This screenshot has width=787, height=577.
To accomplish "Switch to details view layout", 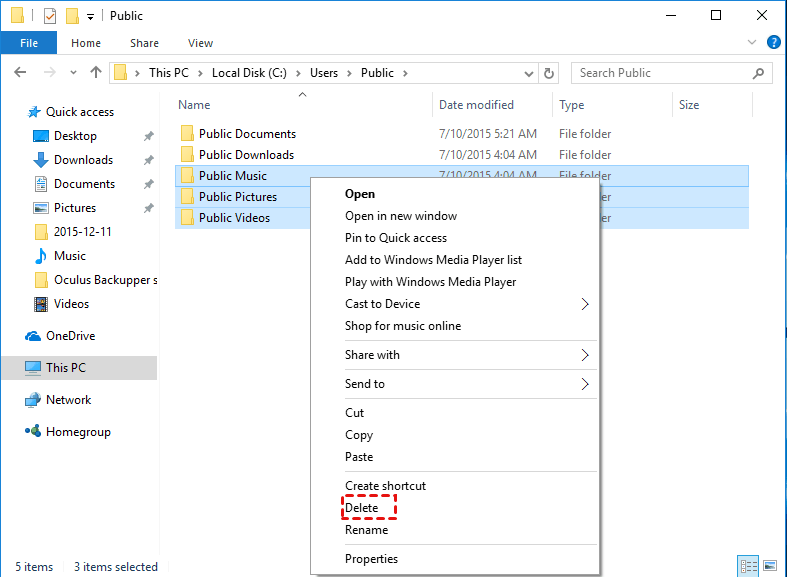I will [746, 566].
